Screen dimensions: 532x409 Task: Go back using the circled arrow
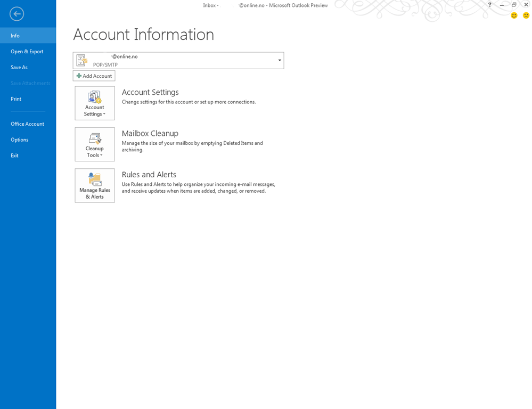coord(17,14)
